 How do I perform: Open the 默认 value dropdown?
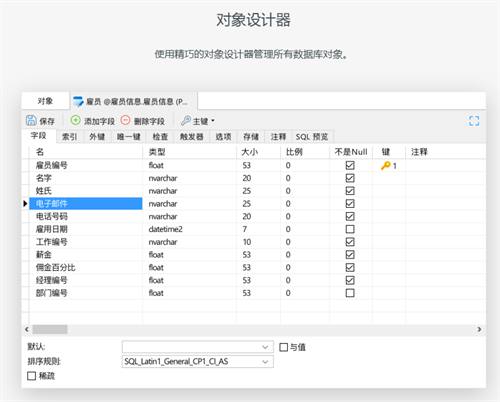[265, 347]
